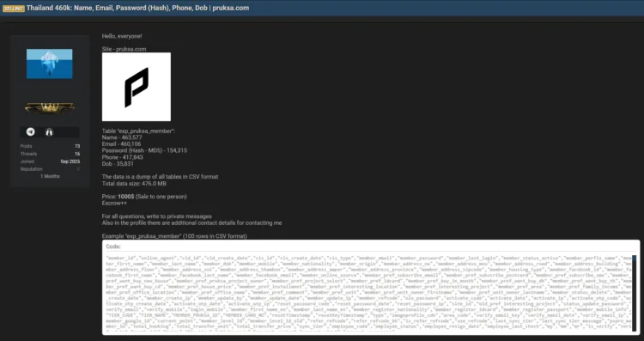Click 'For all questions, write to private messages'

point(157,216)
